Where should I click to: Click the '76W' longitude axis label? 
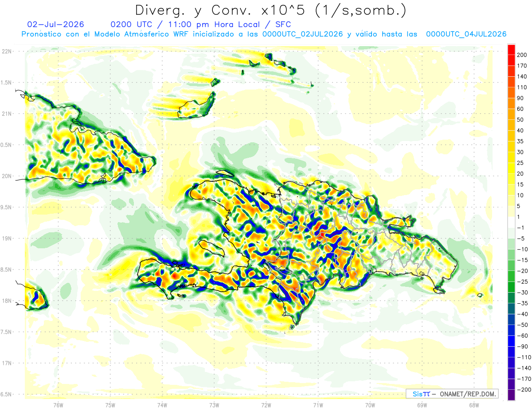[x=58, y=405]
